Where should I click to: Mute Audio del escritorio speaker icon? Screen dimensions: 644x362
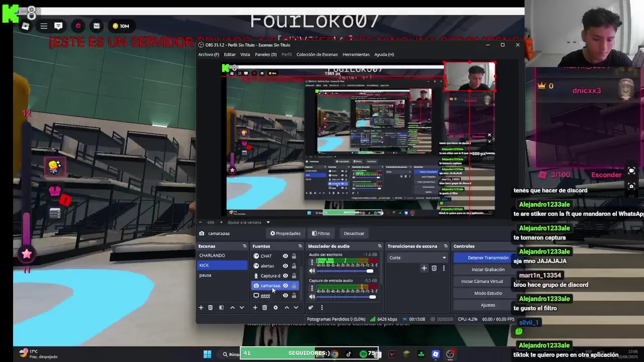click(x=312, y=271)
